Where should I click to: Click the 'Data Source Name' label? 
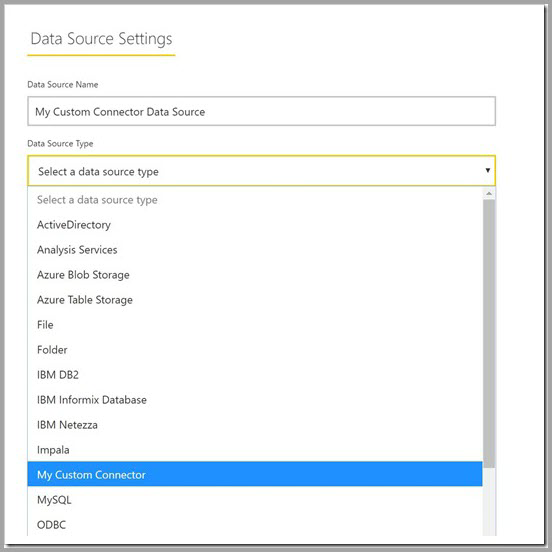click(63, 84)
